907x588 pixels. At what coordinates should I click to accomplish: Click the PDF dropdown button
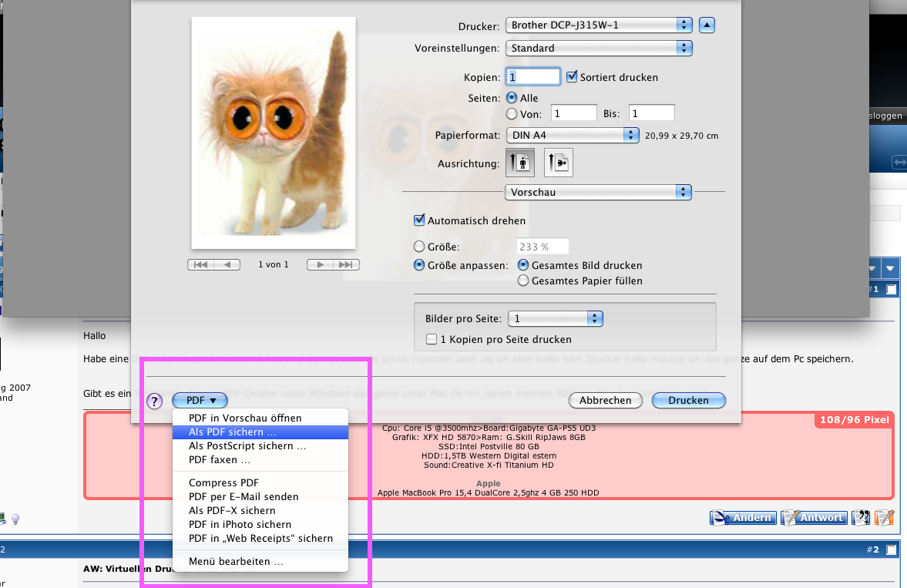[200, 401]
